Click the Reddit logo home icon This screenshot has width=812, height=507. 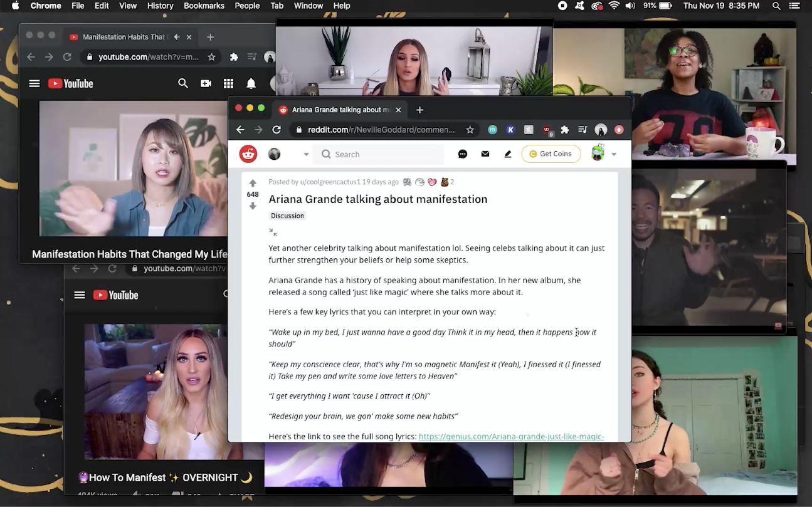click(248, 154)
